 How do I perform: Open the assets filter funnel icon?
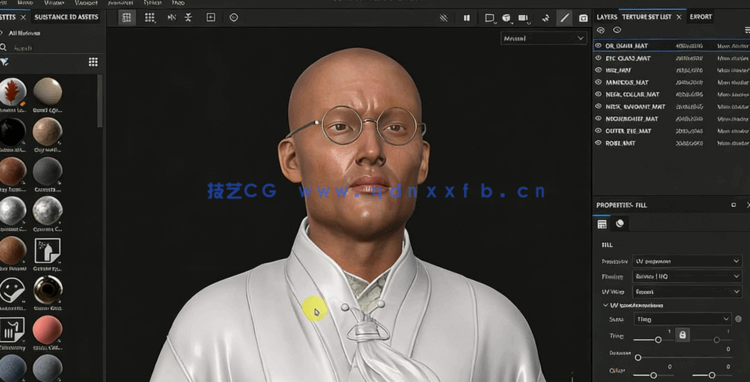pyautogui.click(x=4, y=62)
